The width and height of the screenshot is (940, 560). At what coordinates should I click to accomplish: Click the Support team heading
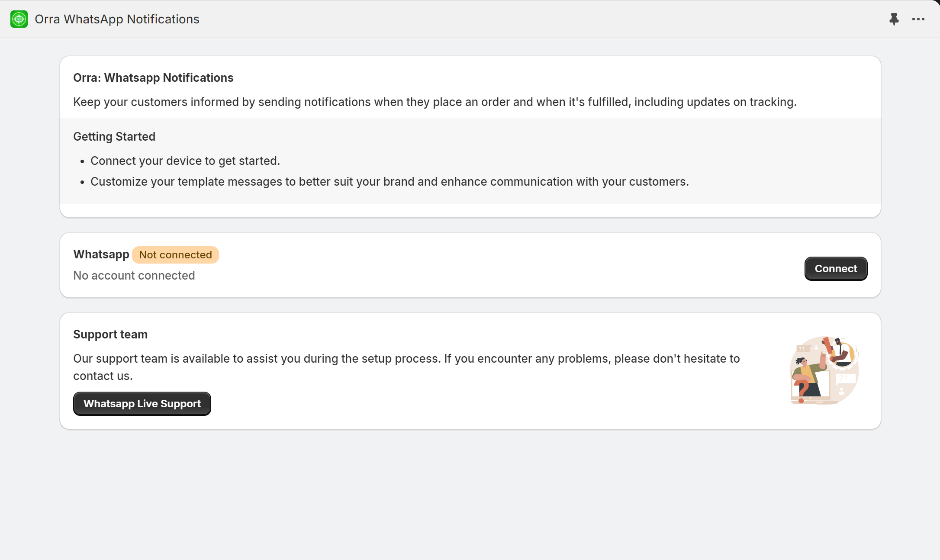tap(110, 335)
